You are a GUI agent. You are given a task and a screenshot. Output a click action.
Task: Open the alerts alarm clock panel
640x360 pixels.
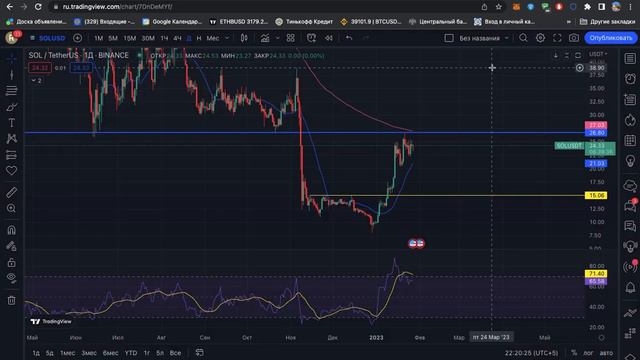point(630,78)
